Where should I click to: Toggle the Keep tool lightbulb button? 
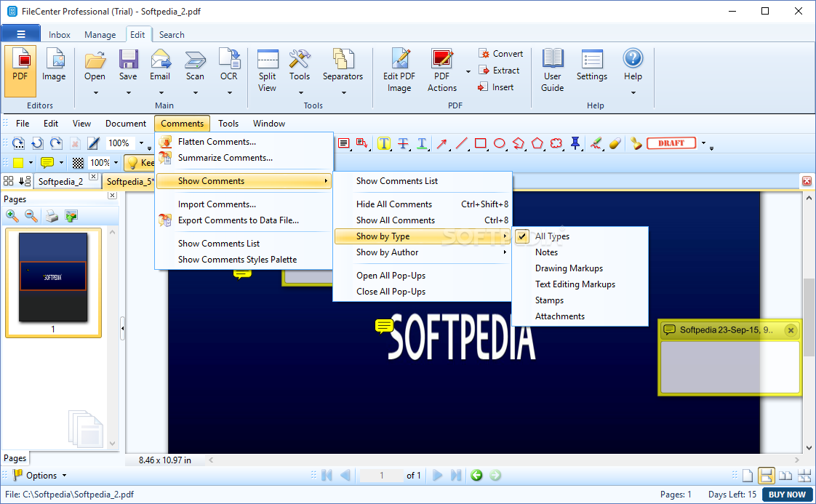(140, 162)
